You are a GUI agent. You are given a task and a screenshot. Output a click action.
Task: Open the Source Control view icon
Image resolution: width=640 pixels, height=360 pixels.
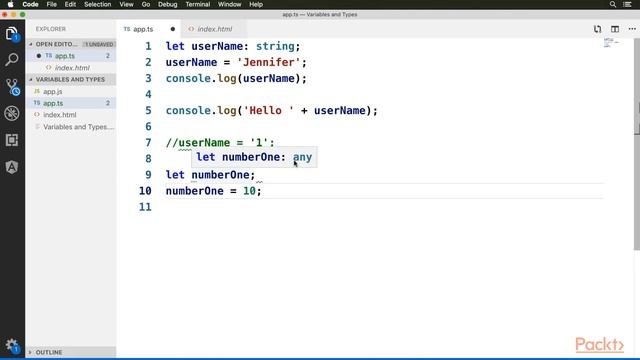click(x=12, y=87)
